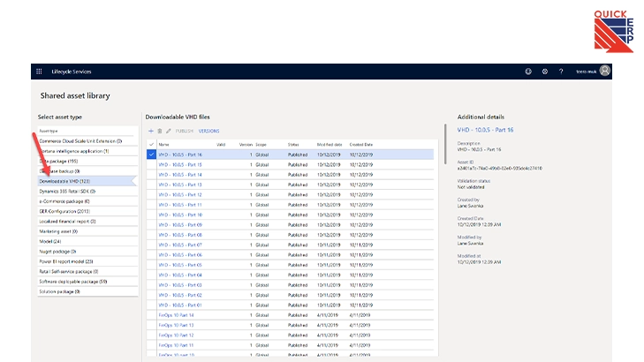Sort by the Scope column header
Screen dimensions: 644x362
point(261,145)
